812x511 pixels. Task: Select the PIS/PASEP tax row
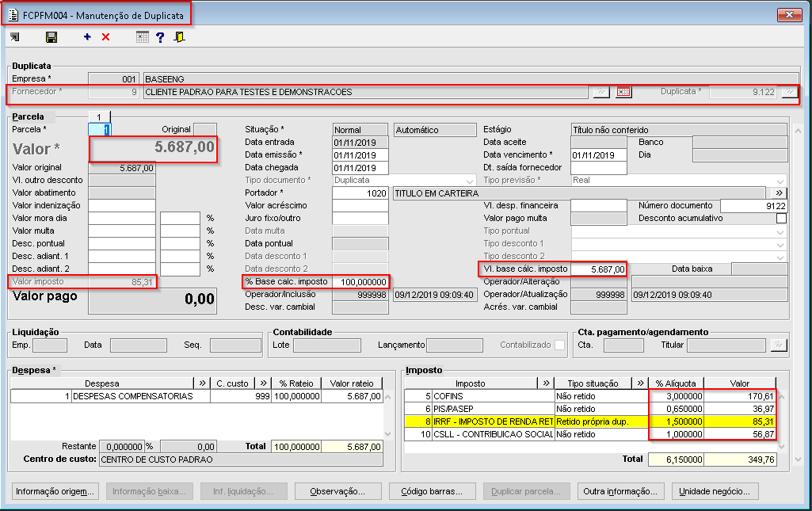point(590,409)
